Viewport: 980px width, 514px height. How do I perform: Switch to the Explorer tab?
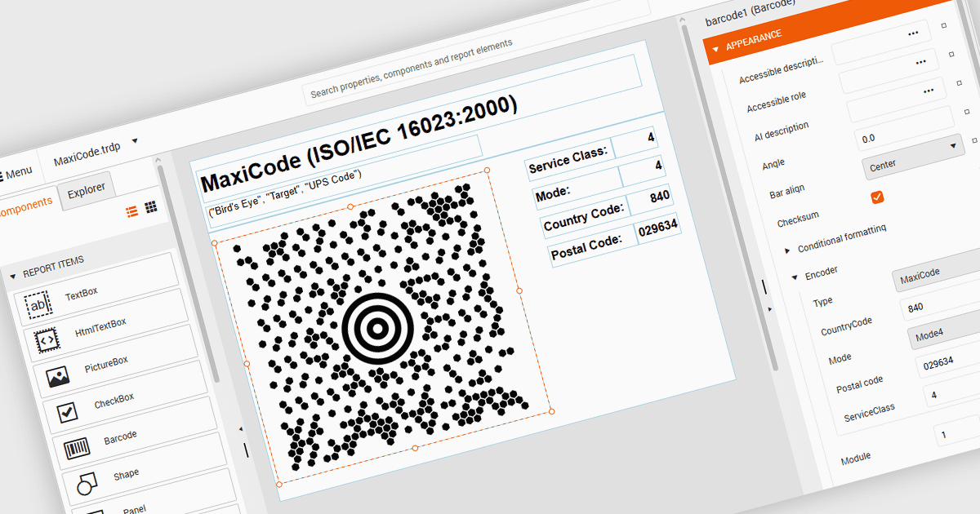(86, 189)
